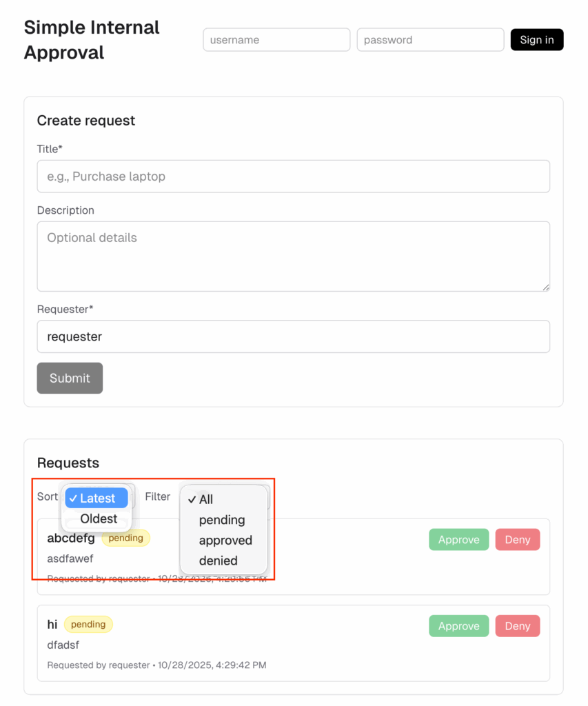Screen dimensions: 588x706
Task: Deny the abcdefg request
Action: [517, 540]
